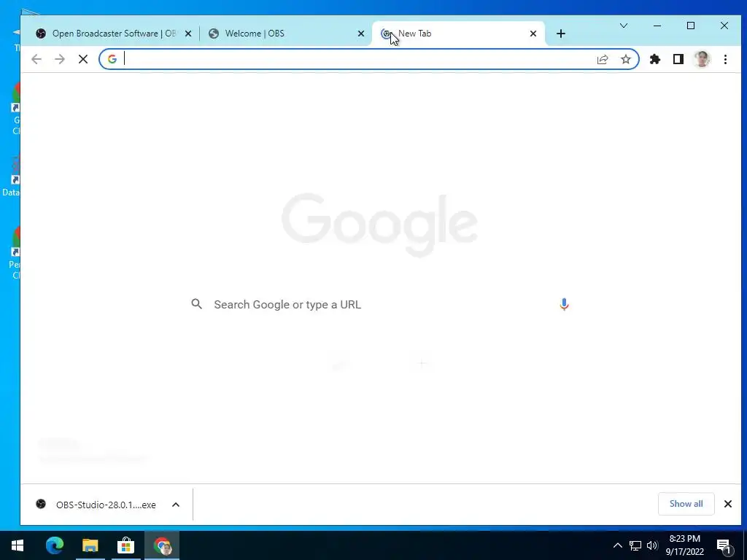Expand options for OBS-Studio download
The width and height of the screenshot is (747, 560).
(176, 505)
